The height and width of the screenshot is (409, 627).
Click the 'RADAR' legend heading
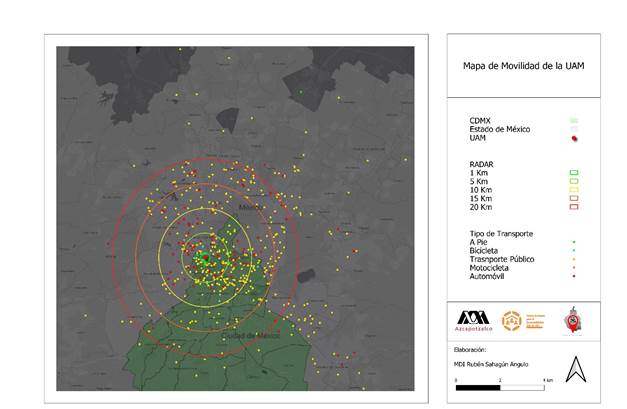pos(481,164)
